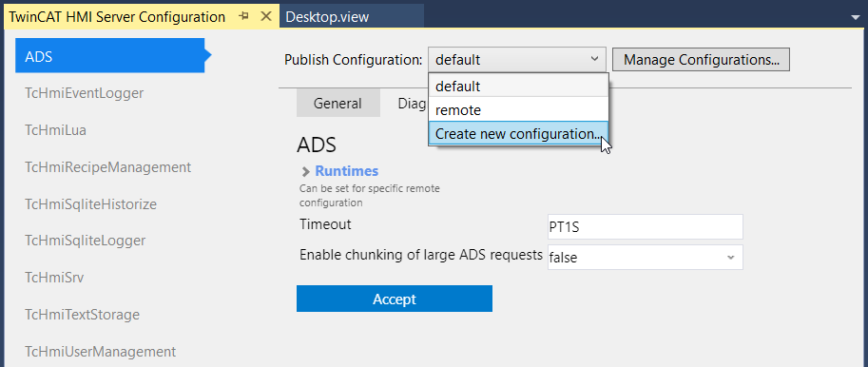Open the Runtimes link
Screen dimensions: 868x367
click(x=347, y=171)
